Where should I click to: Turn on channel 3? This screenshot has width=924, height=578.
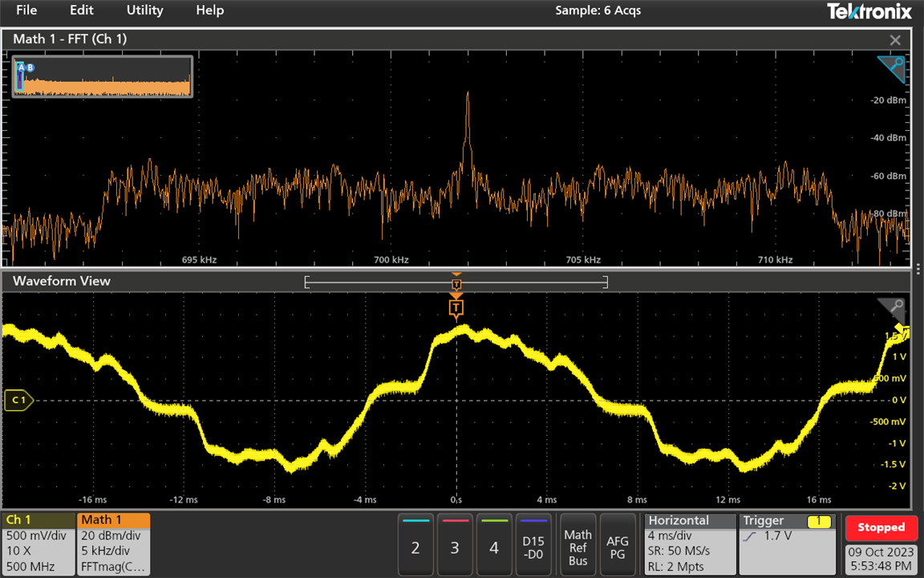[455, 543]
